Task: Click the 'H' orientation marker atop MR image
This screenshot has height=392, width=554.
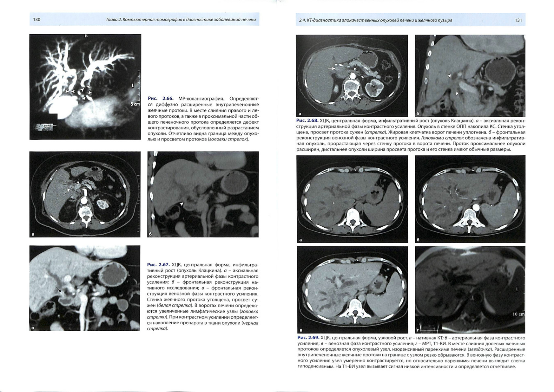Action: 87,36
